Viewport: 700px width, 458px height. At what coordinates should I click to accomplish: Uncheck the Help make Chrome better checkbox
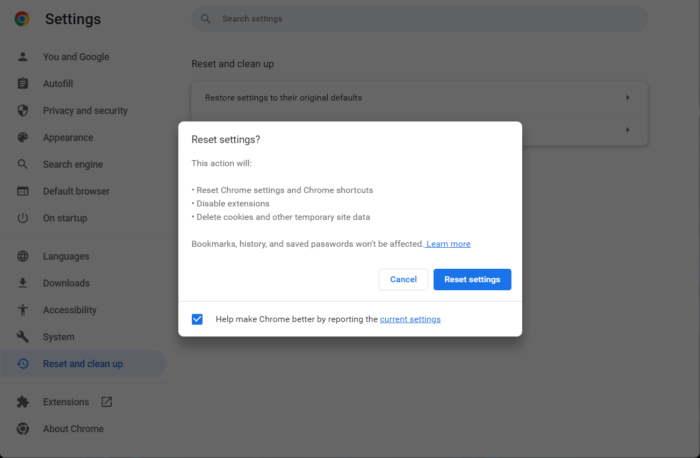point(197,319)
